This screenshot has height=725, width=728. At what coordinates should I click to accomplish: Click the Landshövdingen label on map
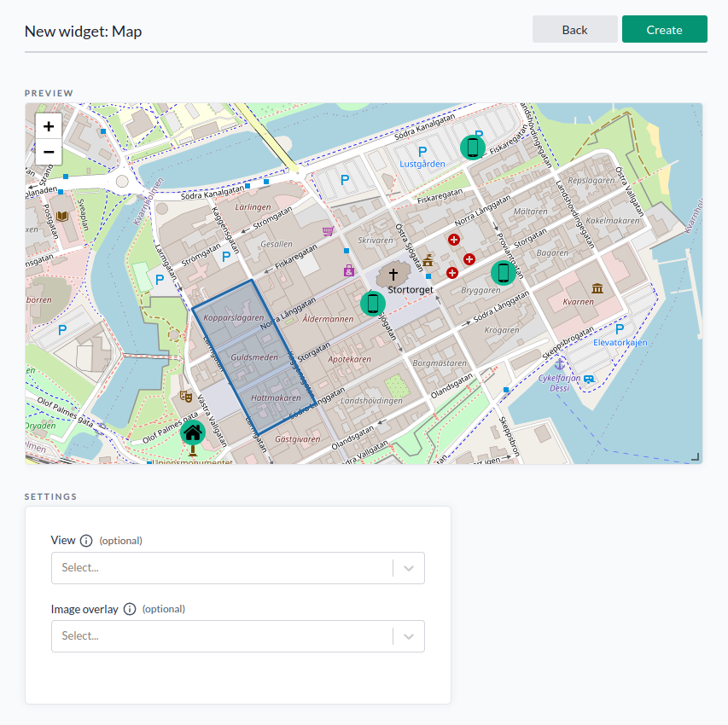tap(371, 401)
